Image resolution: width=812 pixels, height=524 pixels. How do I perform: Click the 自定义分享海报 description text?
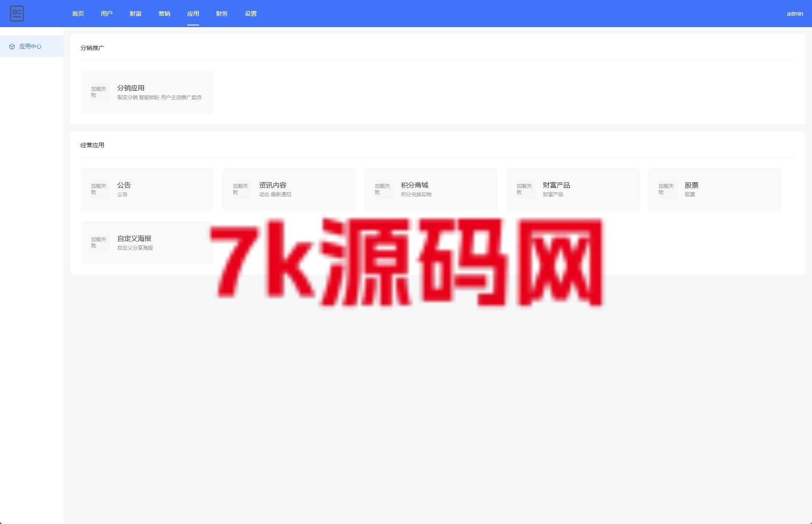click(x=135, y=248)
